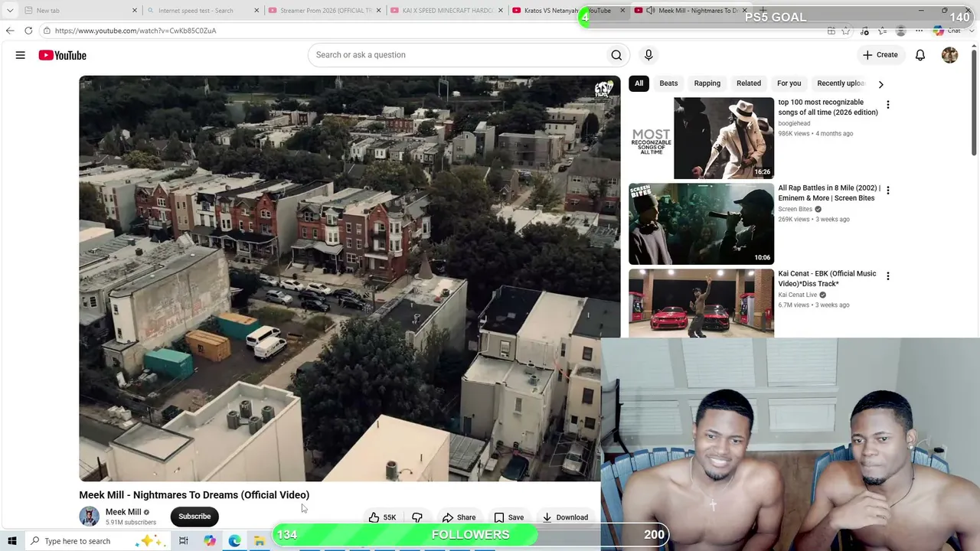This screenshot has width=980, height=551.
Task: Click the 5.91M subscribers count text
Action: (x=131, y=523)
